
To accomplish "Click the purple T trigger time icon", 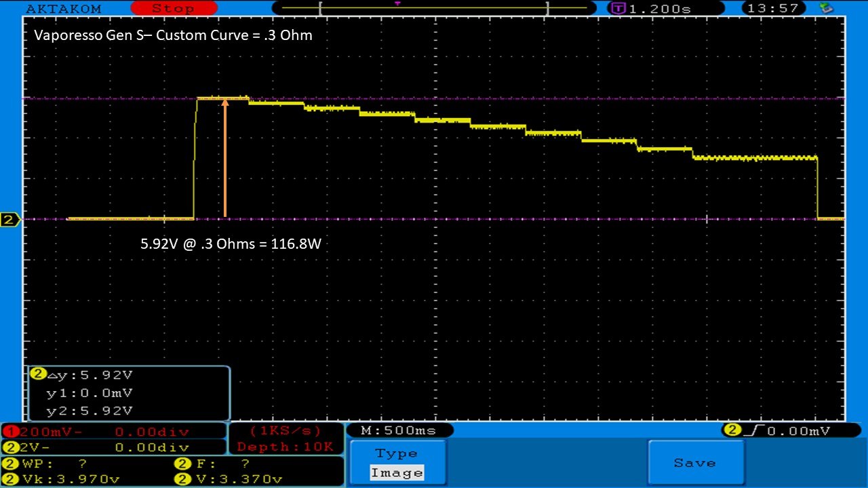I will pos(618,9).
